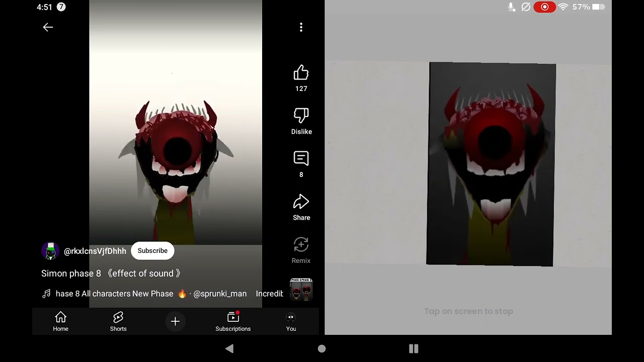Go back using the top-left arrow
644x362 pixels.
coord(48,27)
